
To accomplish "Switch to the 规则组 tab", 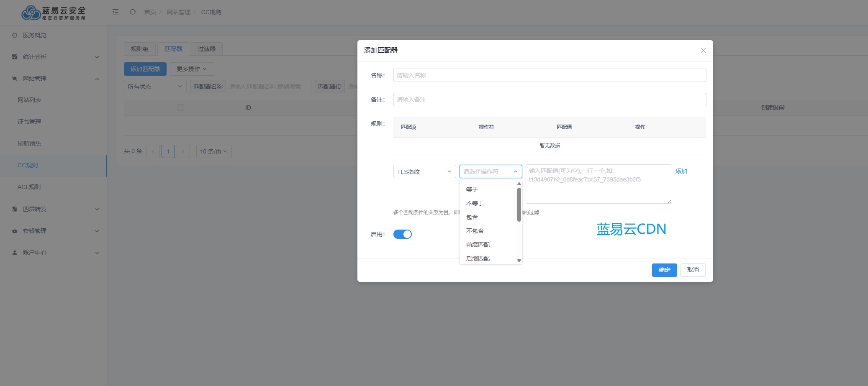I will click(139, 49).
